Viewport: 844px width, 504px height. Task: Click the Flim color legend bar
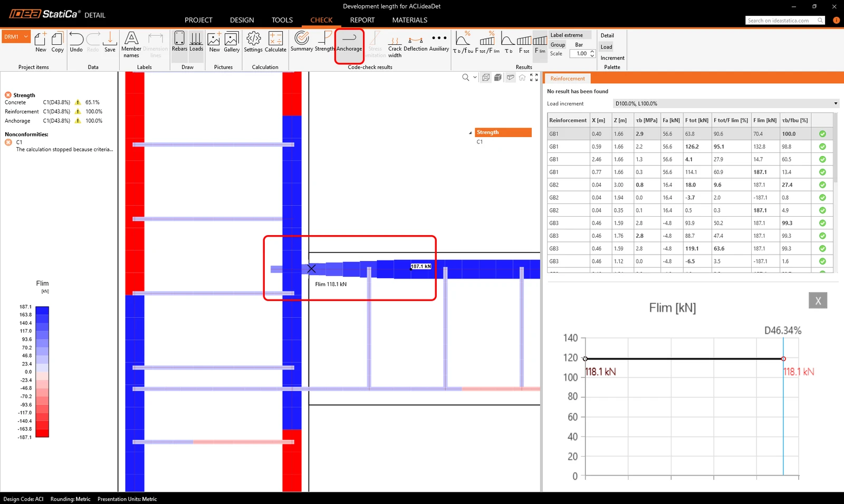(x=42, y=372)
